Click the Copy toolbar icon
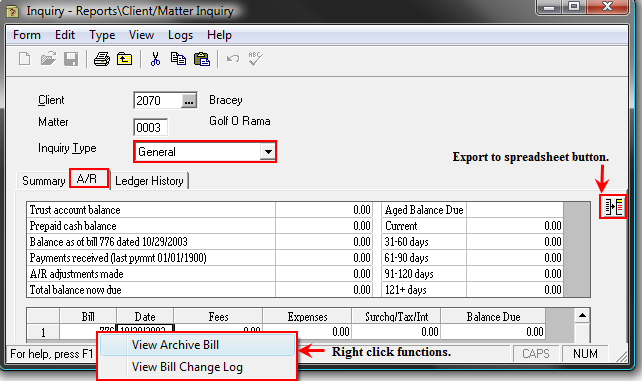Screen dimensions: 642x381 click(178, 59)
